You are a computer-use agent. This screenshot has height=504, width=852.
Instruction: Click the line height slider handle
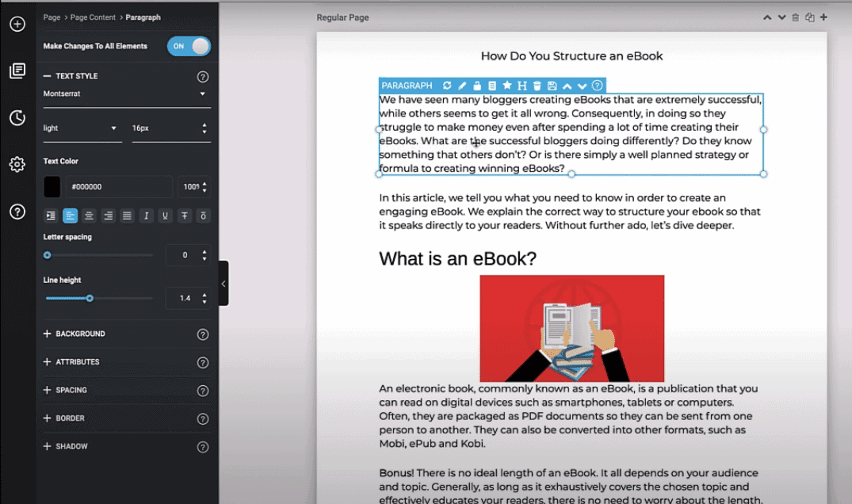tap(90, 298)
